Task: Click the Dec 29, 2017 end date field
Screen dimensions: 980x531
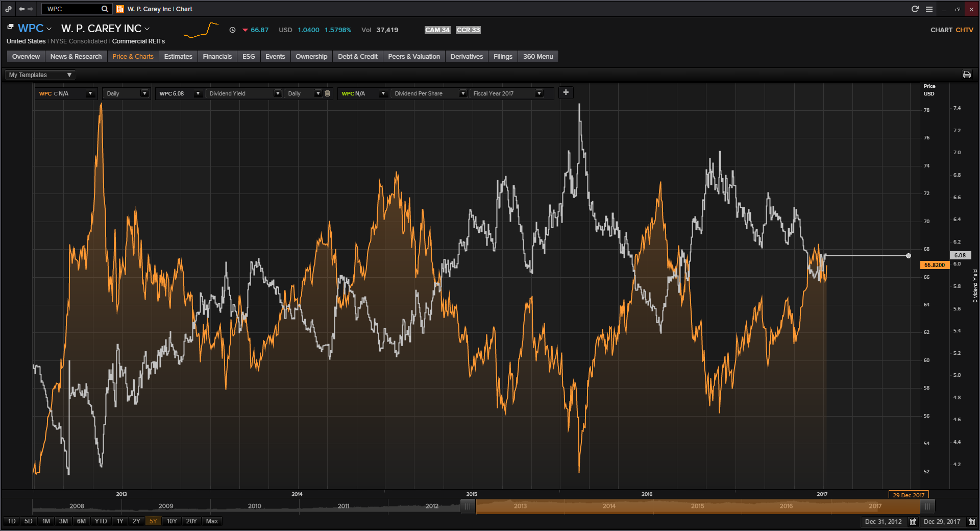Action: (x=942, y=521)
